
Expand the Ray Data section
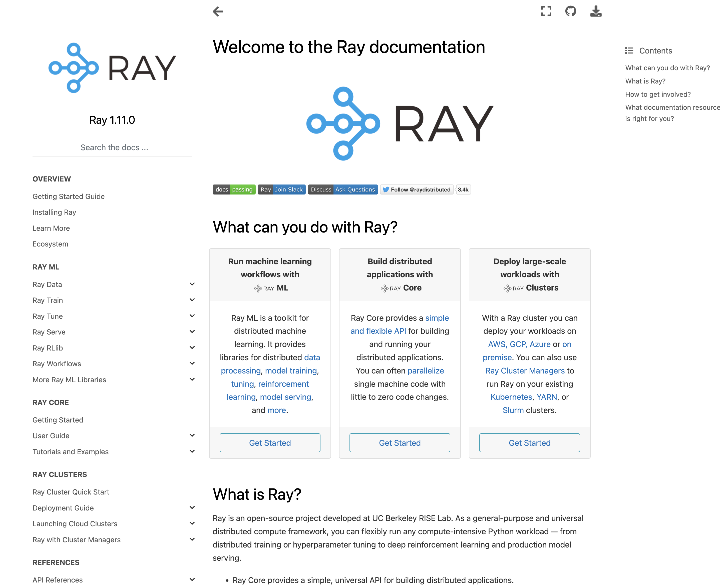192,284
